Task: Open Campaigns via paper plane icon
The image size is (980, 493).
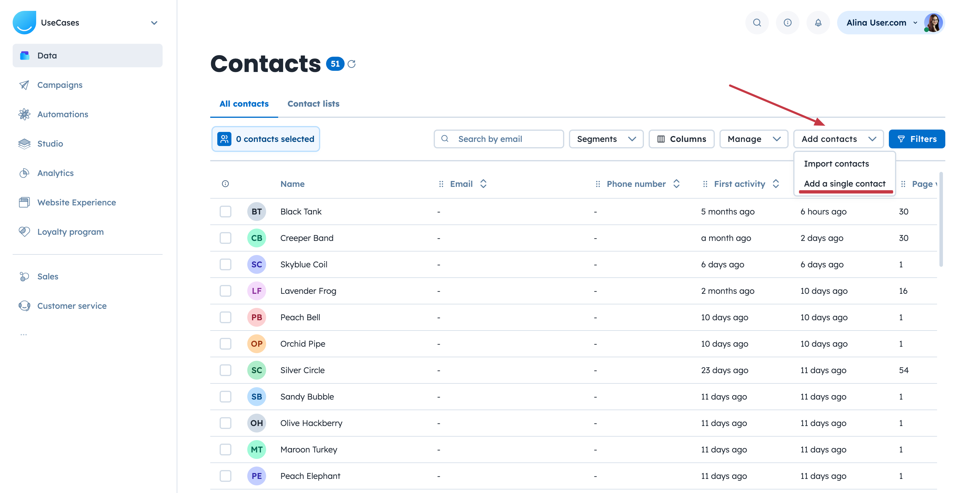Action: click(x=24, y=85)
